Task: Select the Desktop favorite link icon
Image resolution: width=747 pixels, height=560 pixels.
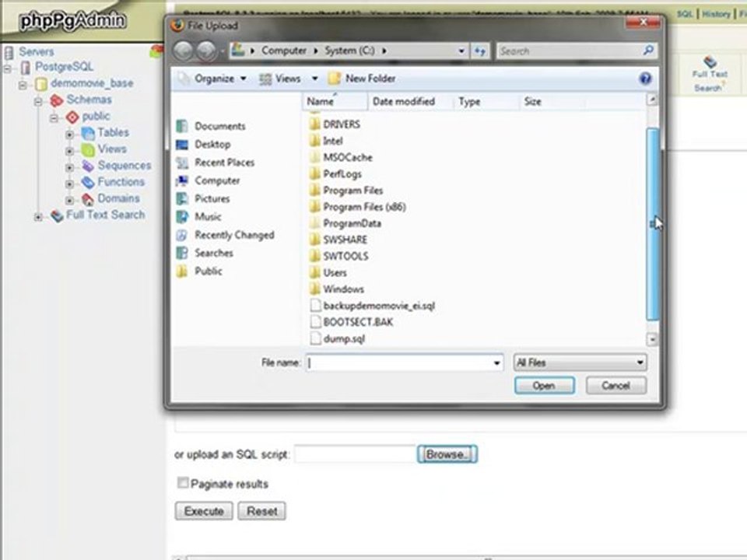Action: (x=182, y=145)
